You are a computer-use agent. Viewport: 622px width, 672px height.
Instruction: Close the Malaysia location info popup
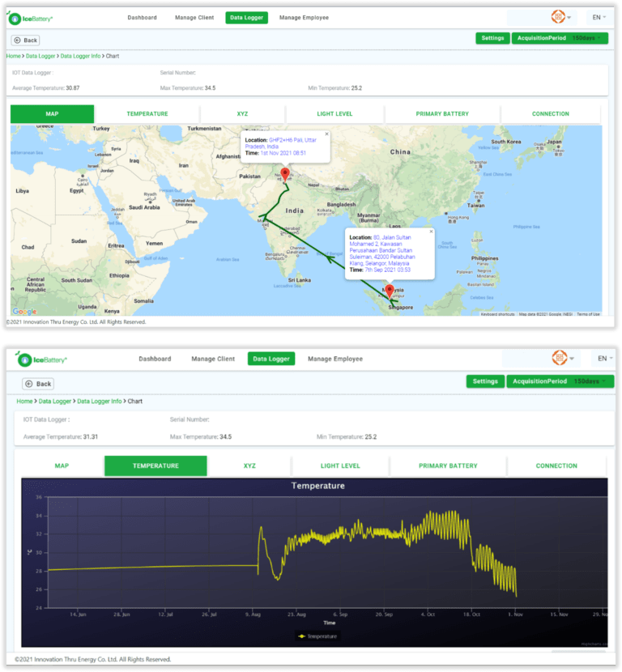tap(431, 232)
